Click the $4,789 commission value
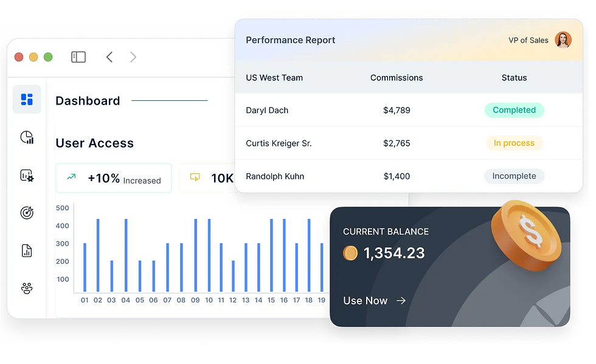This screenshot has width=596, height=364. [x=397, y=110]
